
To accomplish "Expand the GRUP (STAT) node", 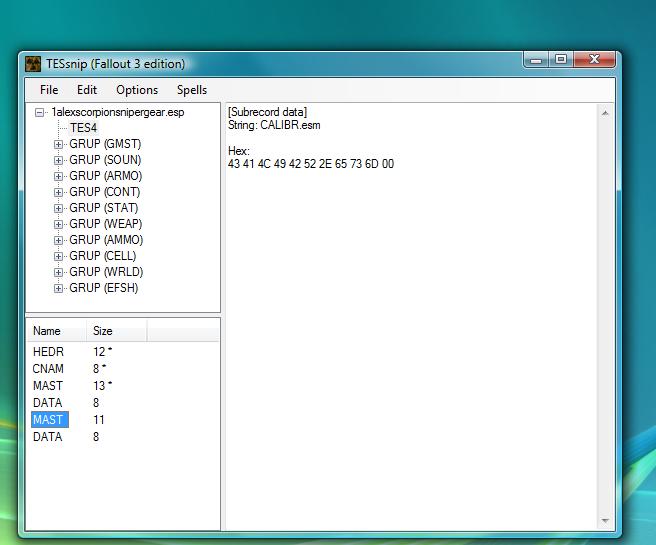I will 58,208.
